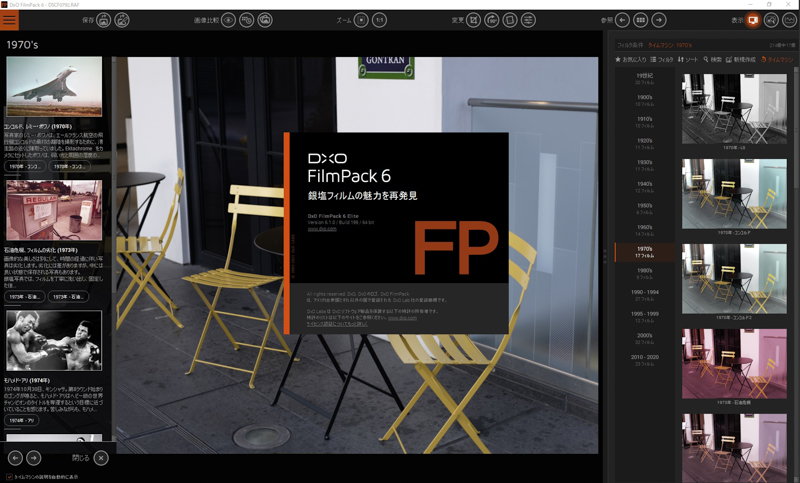Click the second 1973年 - 石油... preset button
Screen dimensions: 800x483
(68, 297)
